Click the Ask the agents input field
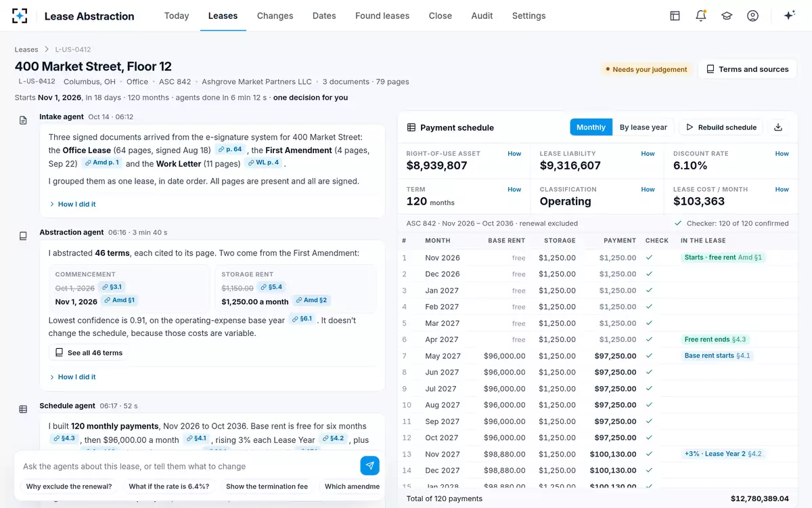Image resolution: width=812 pixels, height=508 pixels. tap(189, 466)
